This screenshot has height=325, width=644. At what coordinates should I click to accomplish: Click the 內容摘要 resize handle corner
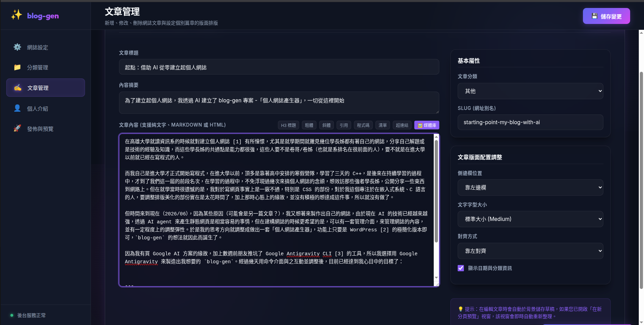pos(437,112)
